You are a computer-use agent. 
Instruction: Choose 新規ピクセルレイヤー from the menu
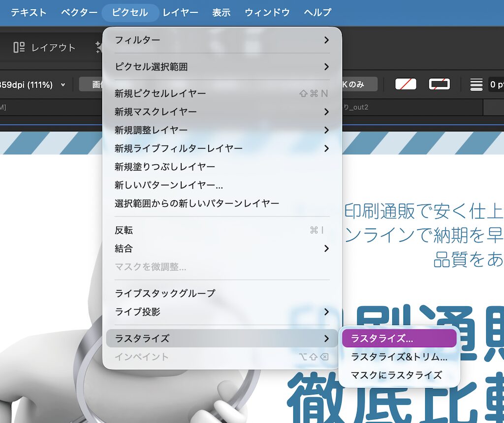tap(222, 93)
